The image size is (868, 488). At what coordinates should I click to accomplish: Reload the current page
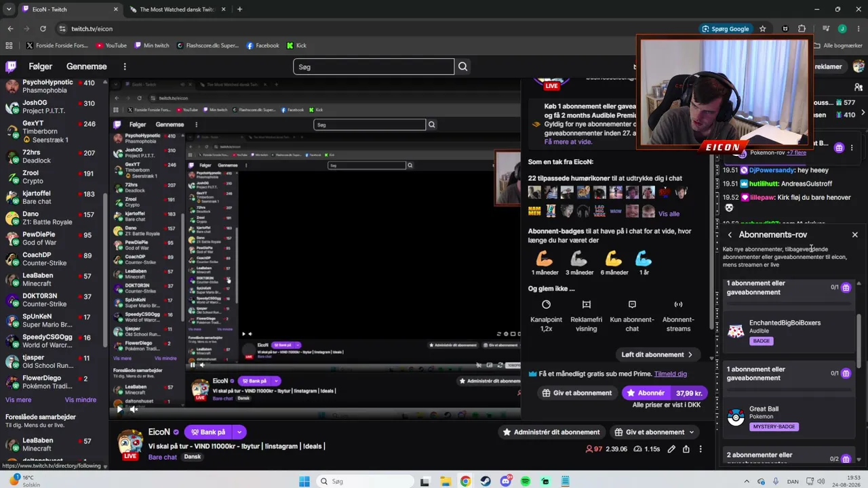[x=43, y=28]
